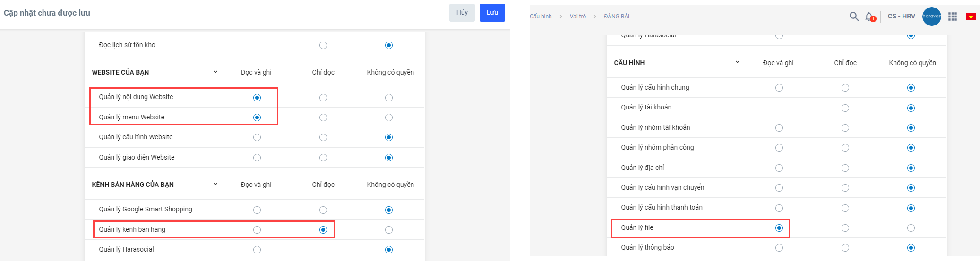Open the apps grid icon
This screenshot has height=261, width=980.
tap(953, 17)
